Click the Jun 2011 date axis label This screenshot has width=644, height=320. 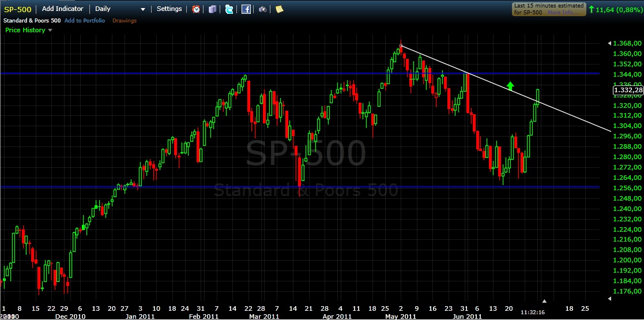[x=467, y=317]
